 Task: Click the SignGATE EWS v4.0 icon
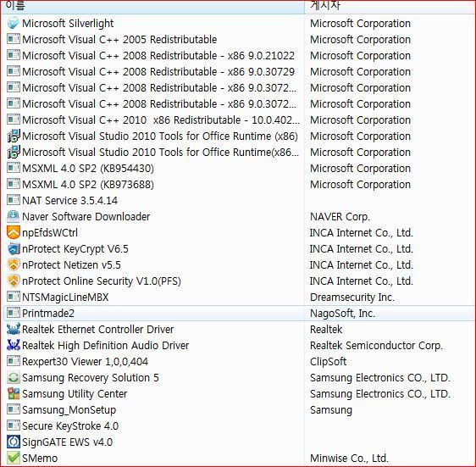pos(14,442)
